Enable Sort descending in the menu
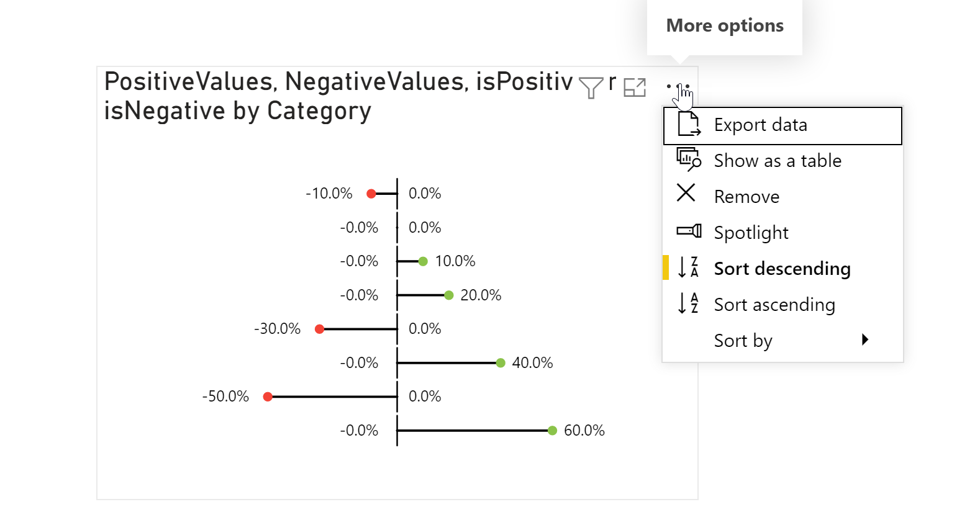 click(x=782, y=268)
